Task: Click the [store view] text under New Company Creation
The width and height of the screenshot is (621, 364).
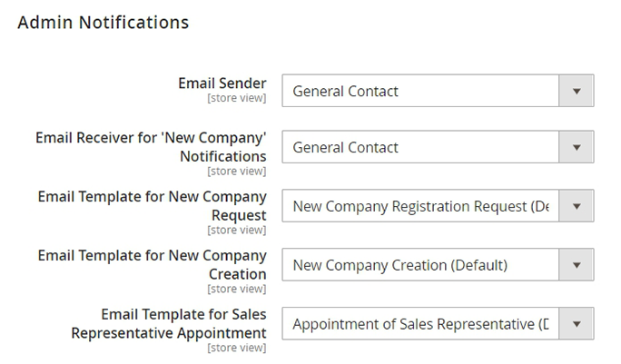Action: [237, 289]
